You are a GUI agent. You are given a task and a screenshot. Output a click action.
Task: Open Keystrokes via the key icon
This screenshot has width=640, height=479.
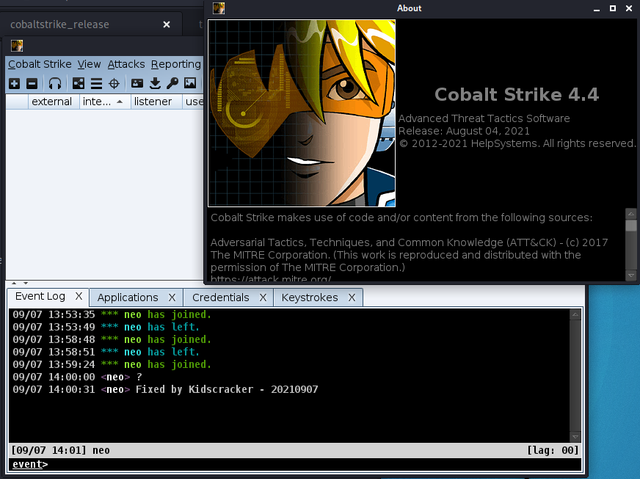(172, 83)
